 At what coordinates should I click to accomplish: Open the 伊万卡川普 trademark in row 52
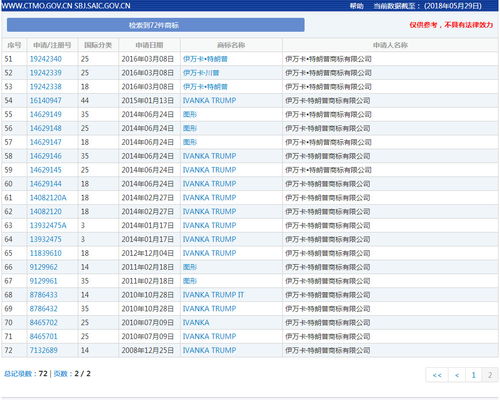[201, 73]
